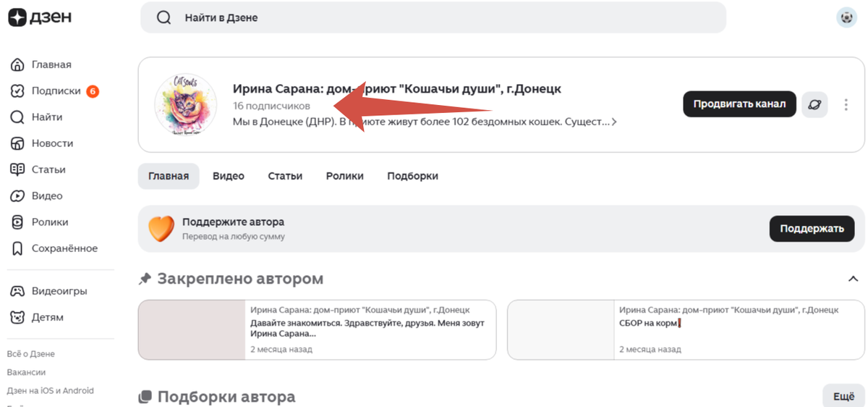Collapse the Закреплено автором section

coord(854,280)
